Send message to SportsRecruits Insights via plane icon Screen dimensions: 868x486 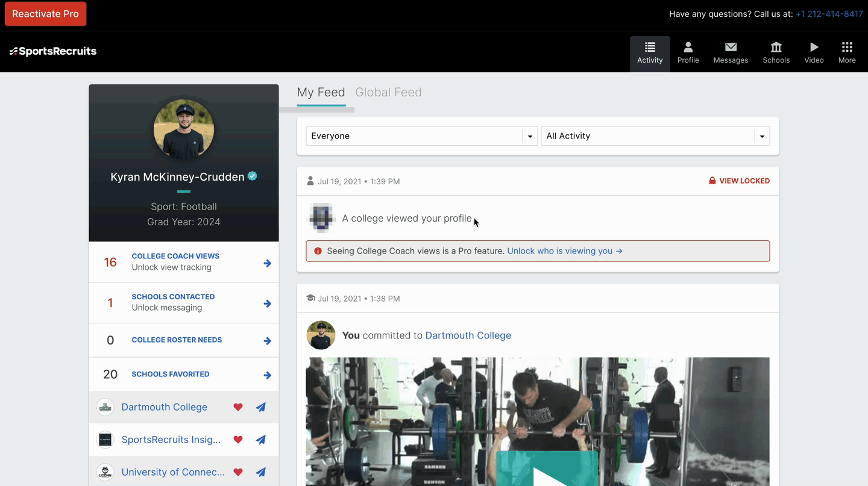point(260,440)
